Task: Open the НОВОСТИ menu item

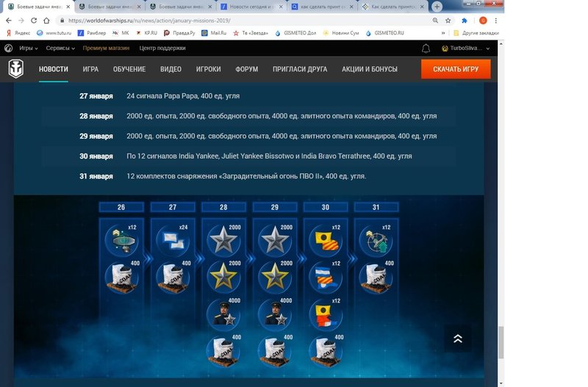Action: pyautogui.click(x=54, y=69)
